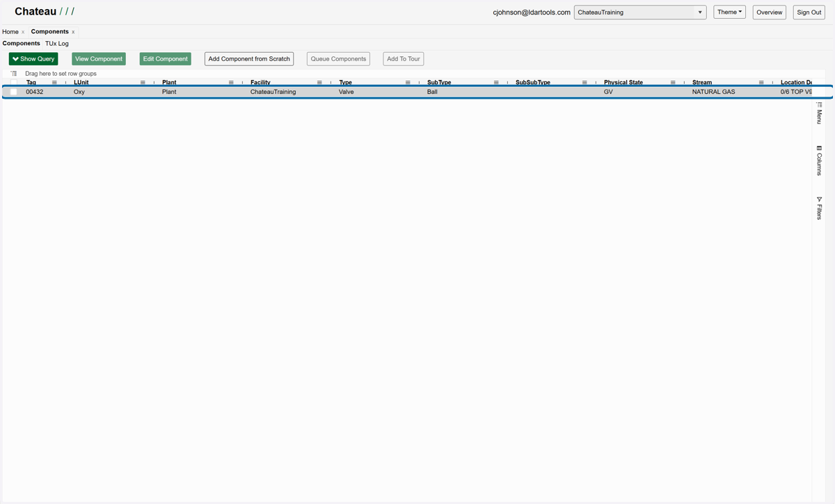Switch to the Home tab
Screen dimensions: 835x504
[x=10, y=32]
